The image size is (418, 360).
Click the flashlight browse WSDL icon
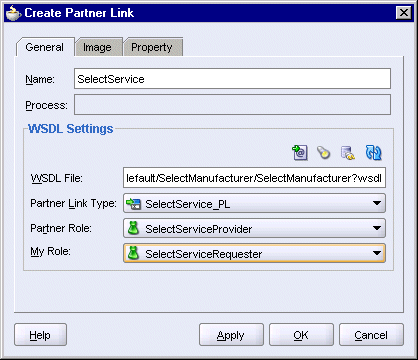pyautogui.click(x=323, y=153)
